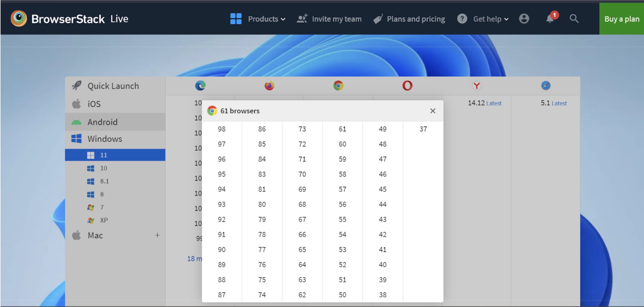
Task: Select Invite my team in the navbar
Action: pos(337,19)
